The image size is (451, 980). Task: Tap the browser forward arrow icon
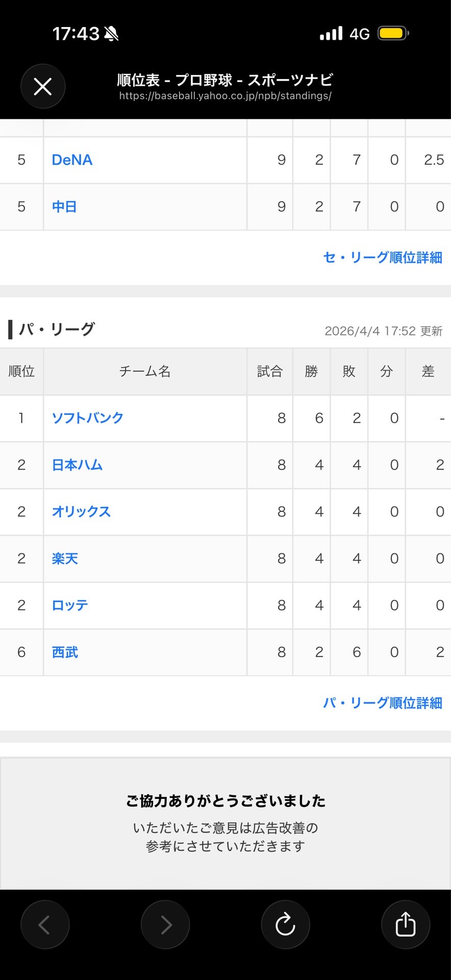(x=165, y=924)
